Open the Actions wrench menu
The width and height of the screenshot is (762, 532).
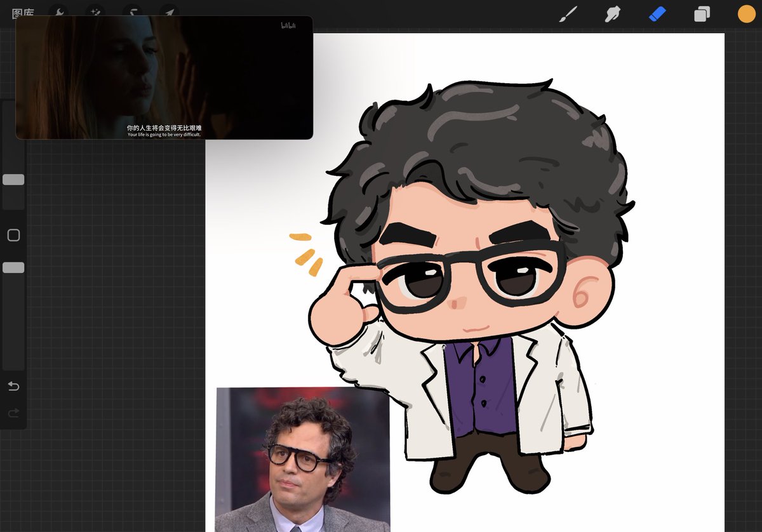tap(58, 11)
